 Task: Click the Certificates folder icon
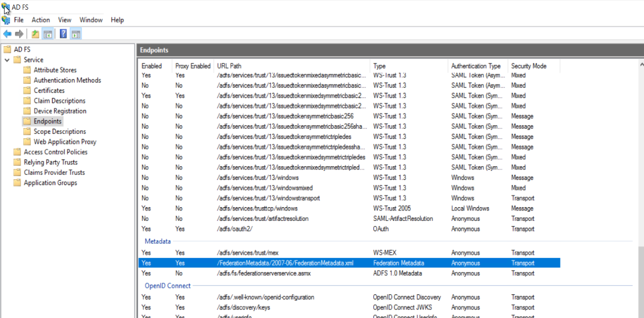coord(27,90)
